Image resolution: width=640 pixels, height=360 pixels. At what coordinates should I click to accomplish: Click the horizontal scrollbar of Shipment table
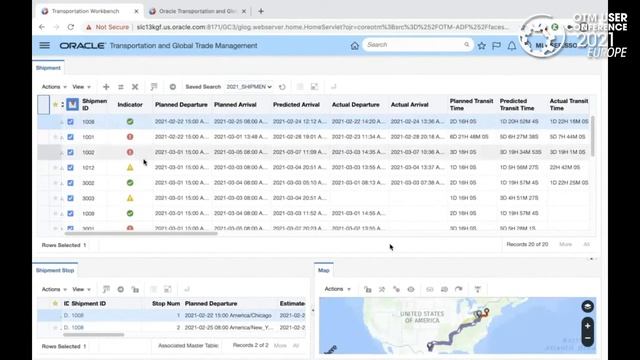click(141, 233)
